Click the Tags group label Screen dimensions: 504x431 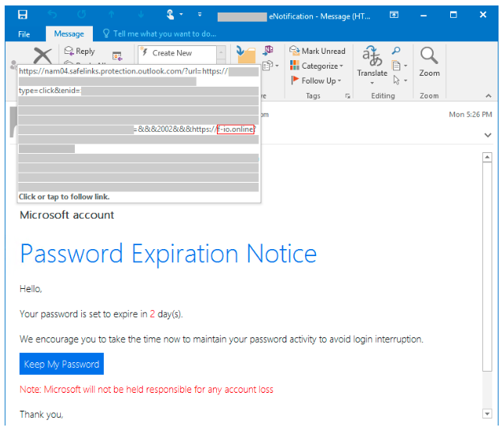(x=313, y=96)
